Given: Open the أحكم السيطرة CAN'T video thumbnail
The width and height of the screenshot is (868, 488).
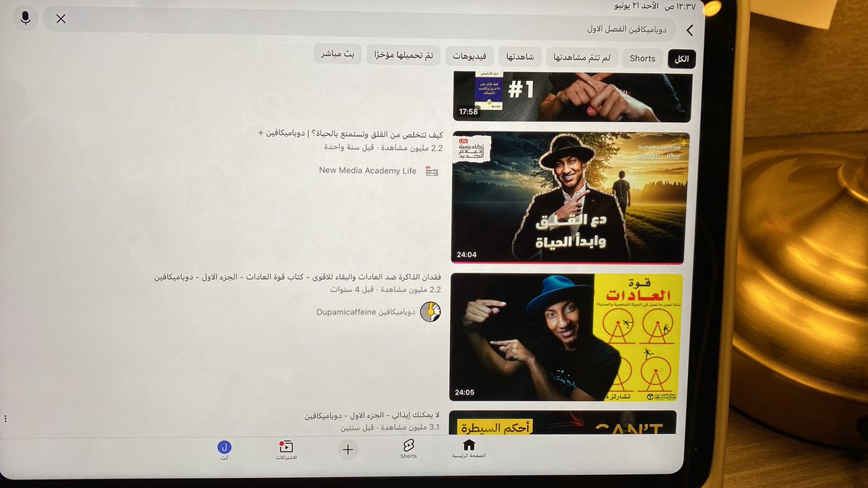Looking at the screenshot, I should click(563, 423).
